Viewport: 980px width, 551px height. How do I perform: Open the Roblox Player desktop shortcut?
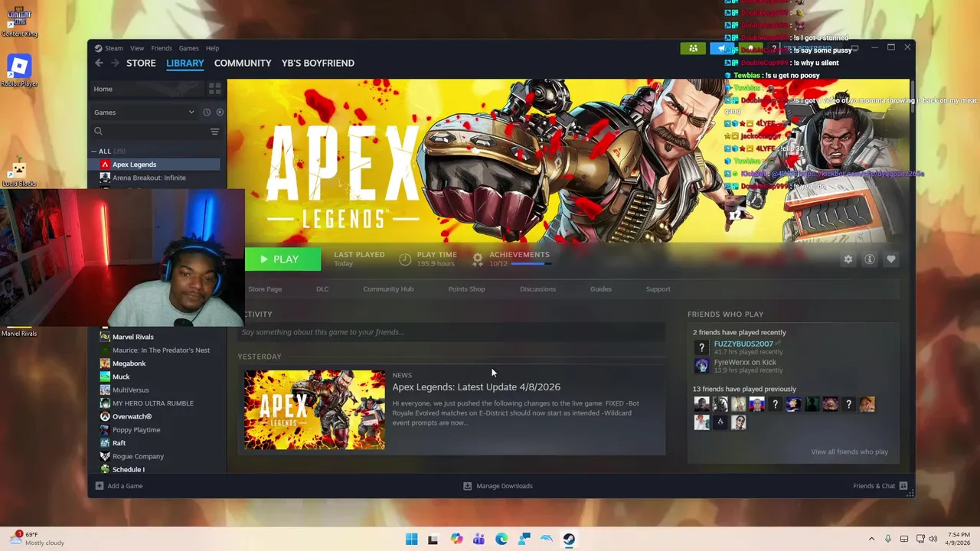click(x=18, y=70)
